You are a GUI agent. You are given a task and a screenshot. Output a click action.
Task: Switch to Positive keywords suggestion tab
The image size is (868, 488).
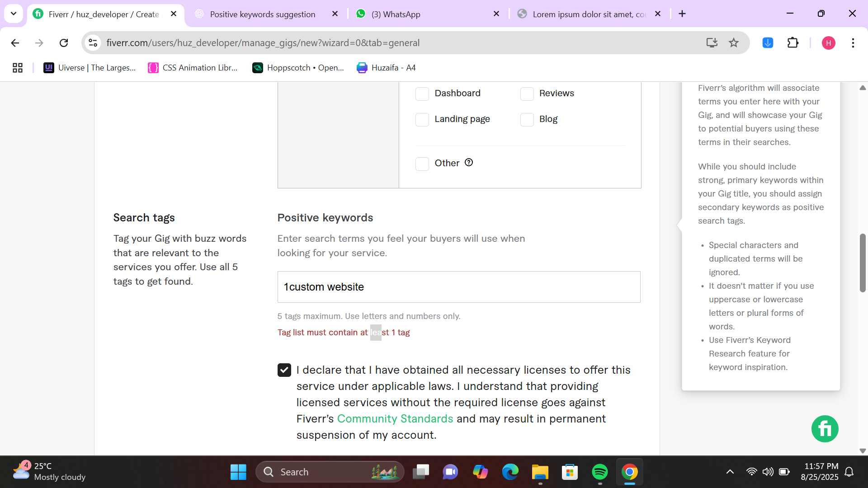point(262,14)
